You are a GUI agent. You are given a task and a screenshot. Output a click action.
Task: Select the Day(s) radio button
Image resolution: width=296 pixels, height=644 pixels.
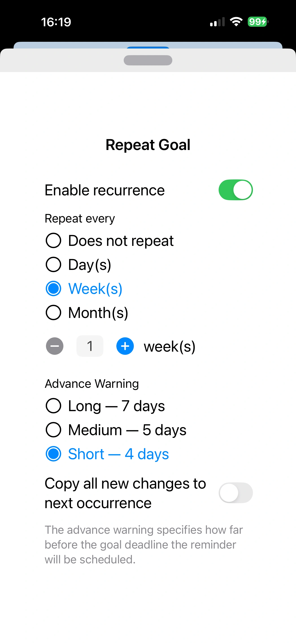78,265
